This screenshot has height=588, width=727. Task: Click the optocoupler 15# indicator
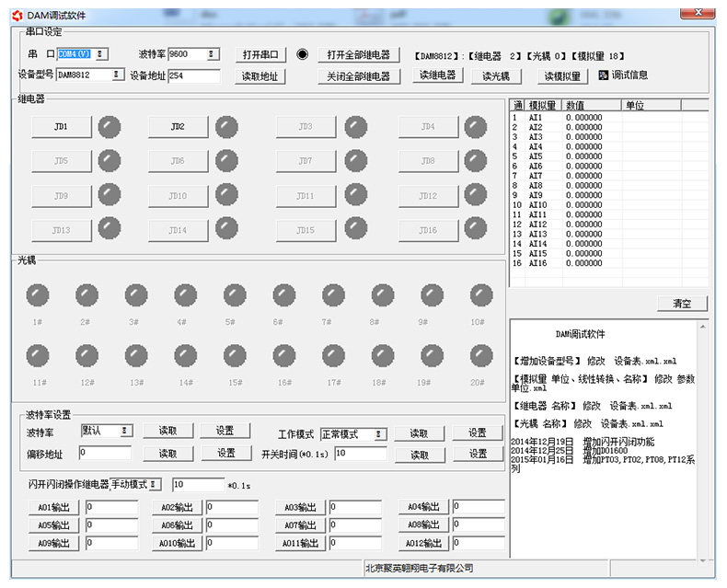(235, 356)
